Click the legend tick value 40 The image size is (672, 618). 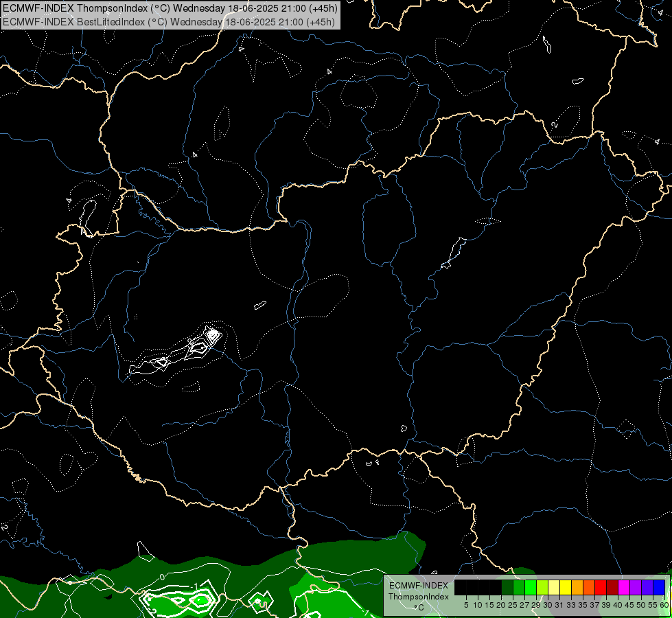click(x=618, y=605)
